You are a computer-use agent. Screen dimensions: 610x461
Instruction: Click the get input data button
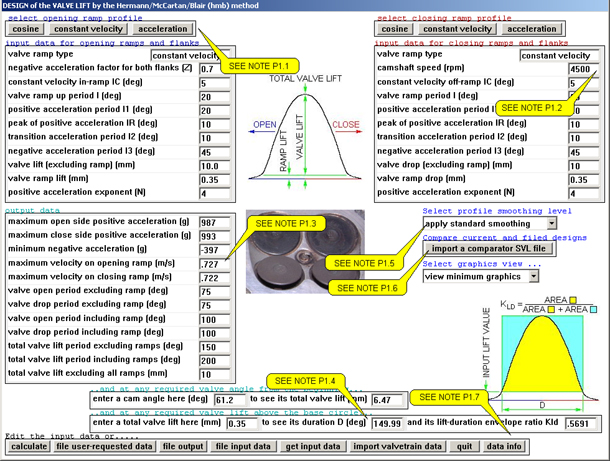click(313, 446)
